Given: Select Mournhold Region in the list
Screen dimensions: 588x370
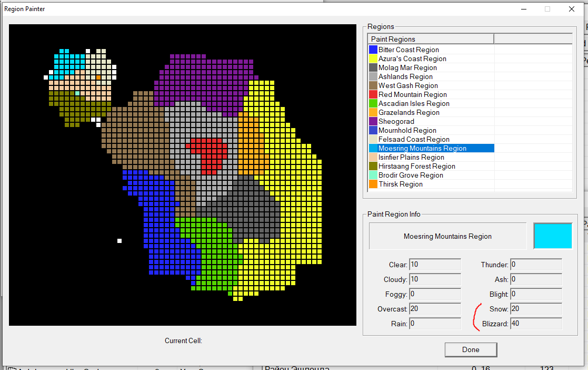Looking at the screenshot, I should tap(407, 131).
